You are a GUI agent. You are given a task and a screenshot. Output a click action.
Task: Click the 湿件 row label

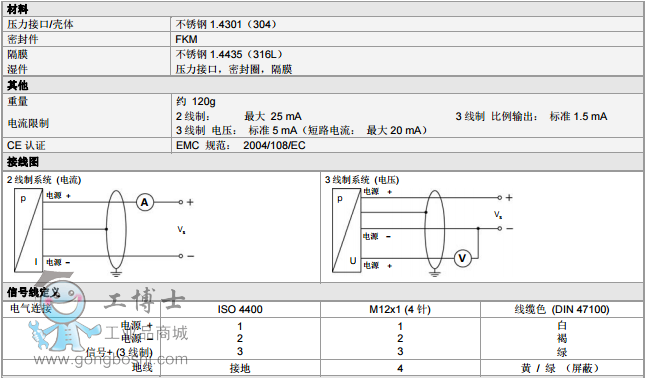point(17,69)
